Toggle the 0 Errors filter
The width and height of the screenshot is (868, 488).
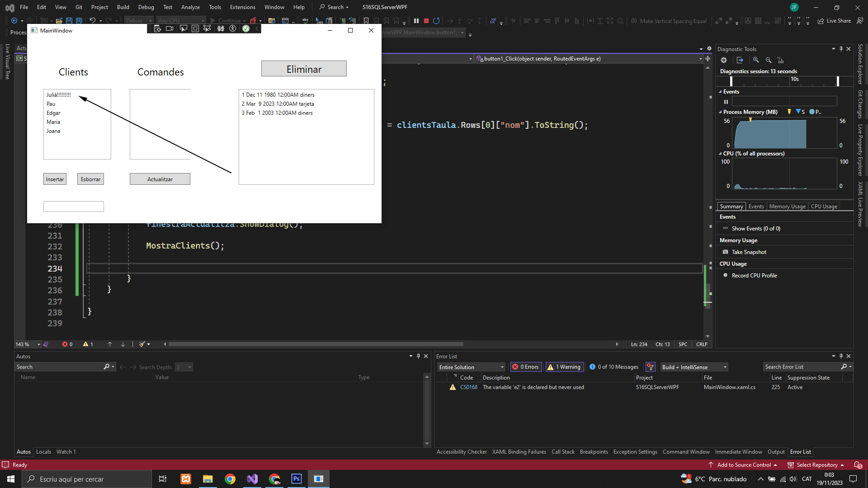(526, 367)
